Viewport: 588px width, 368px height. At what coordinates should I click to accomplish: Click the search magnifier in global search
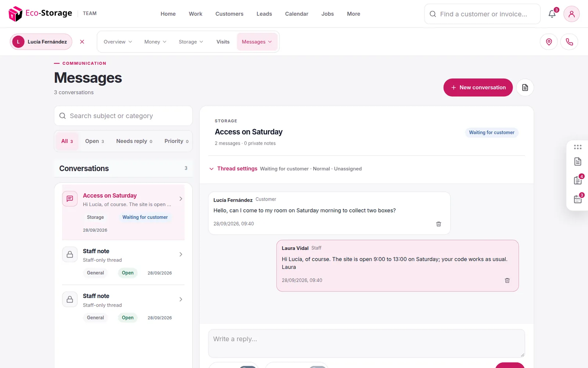pos(433,14)
